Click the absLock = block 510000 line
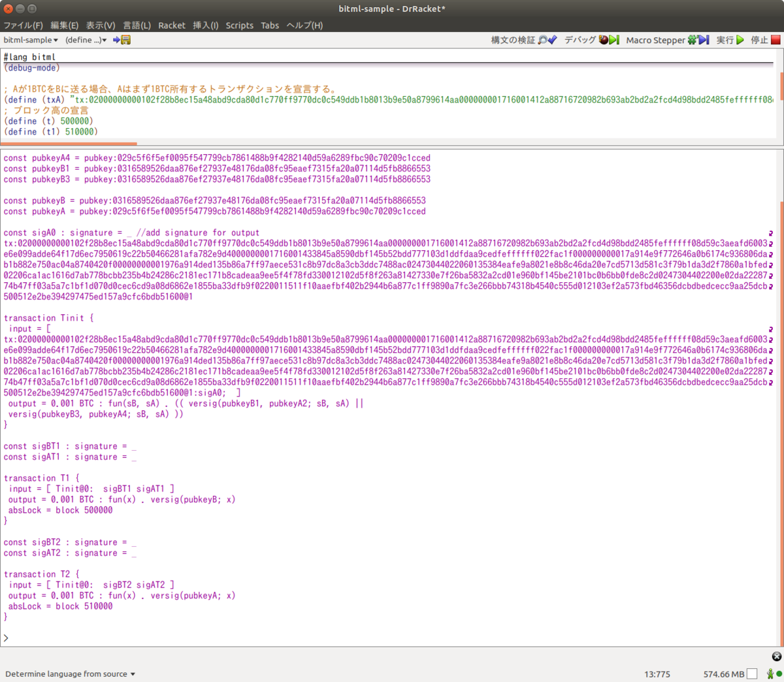 [60, 606]
